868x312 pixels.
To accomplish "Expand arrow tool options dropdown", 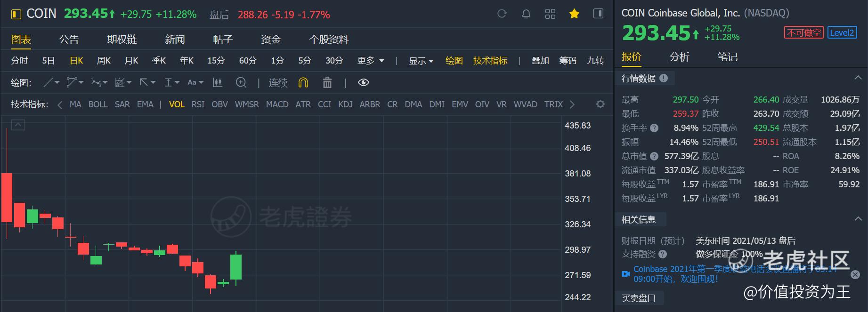I will 153,83.
